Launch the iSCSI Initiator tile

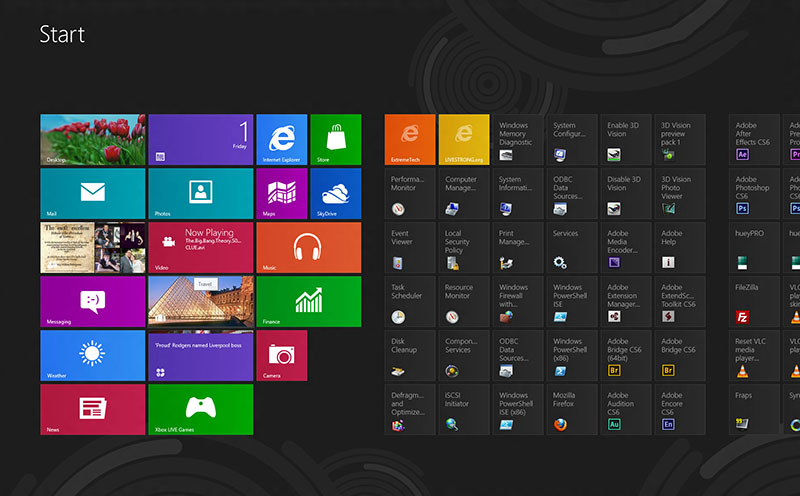pos(464,410)
